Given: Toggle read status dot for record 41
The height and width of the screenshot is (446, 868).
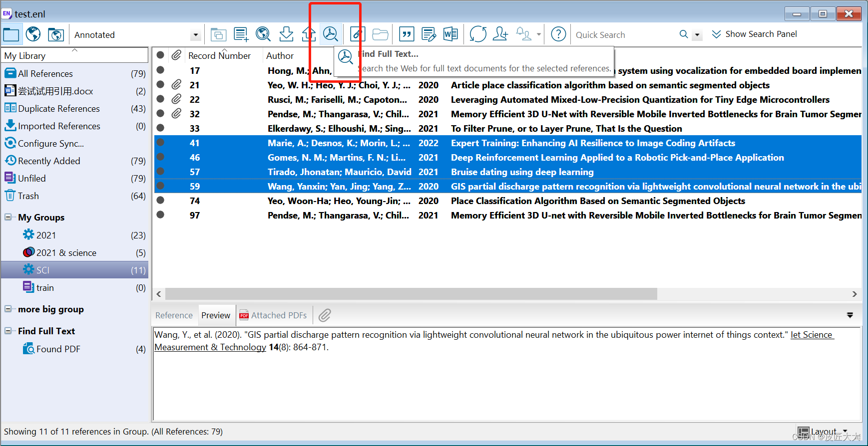Looking at the screenshot, I should click(160, 142).
